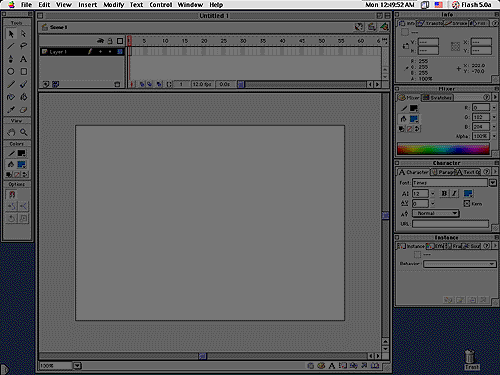Activate the Hand tool

[11, 132]
